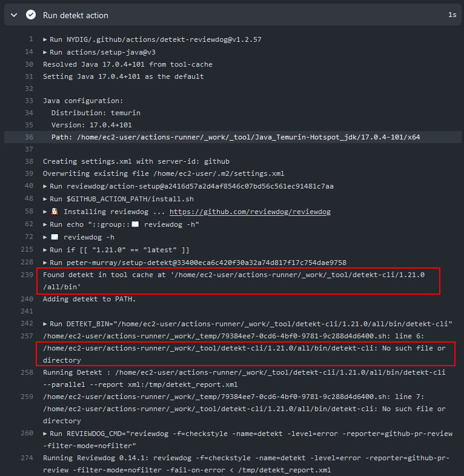Select line number 14

[29, 52]
